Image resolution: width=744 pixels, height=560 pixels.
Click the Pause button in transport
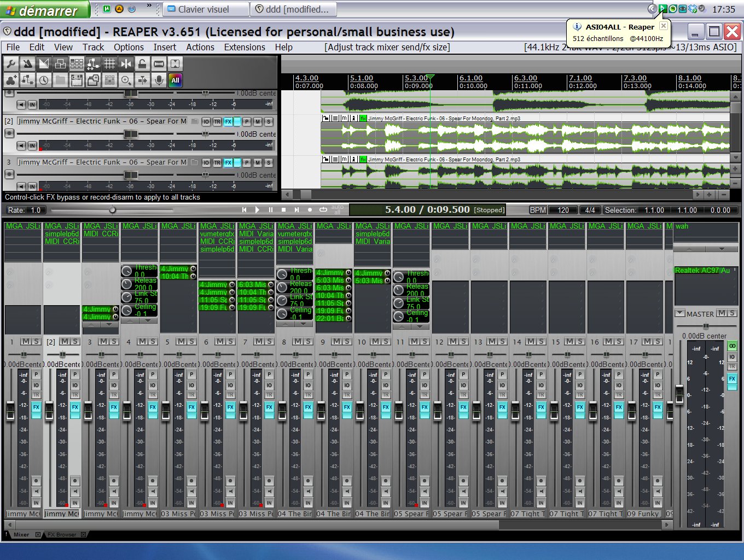click(270, 209)
